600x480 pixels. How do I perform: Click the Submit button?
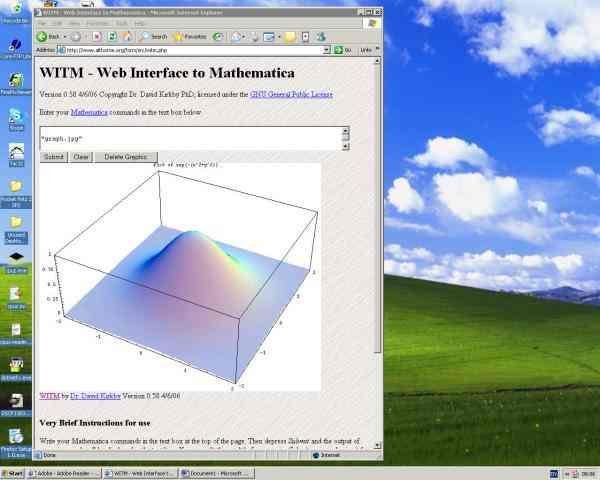pyautogui.click(x=54, y=157)
